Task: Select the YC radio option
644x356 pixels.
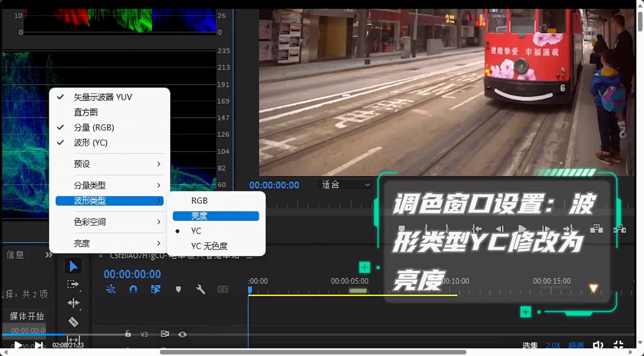Action: pos(216,231)
